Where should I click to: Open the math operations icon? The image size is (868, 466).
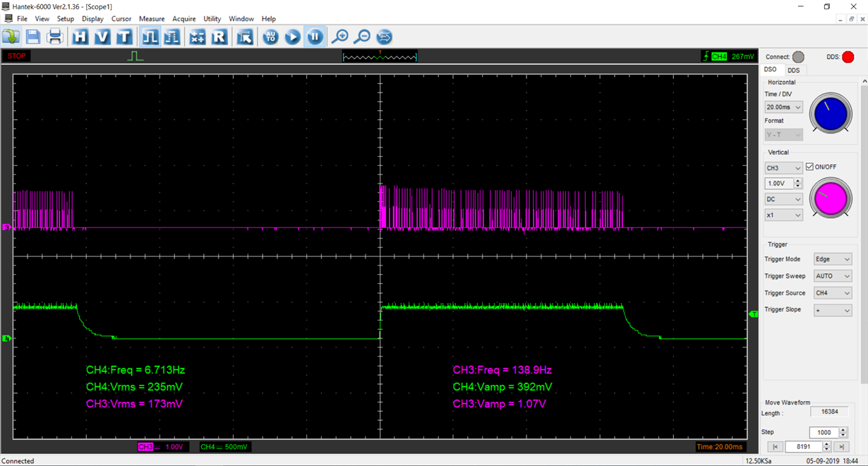point(198,37)
